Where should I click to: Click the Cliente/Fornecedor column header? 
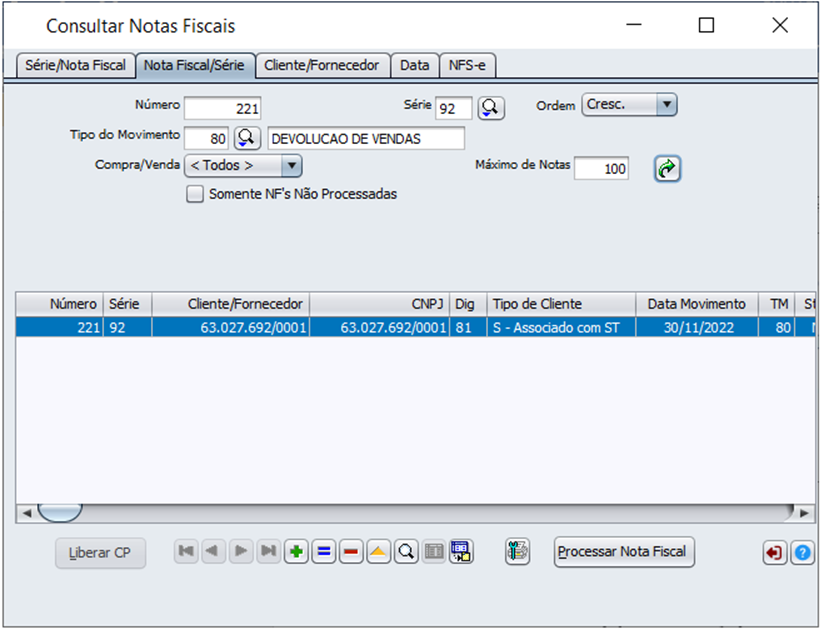tap(231, 304)
